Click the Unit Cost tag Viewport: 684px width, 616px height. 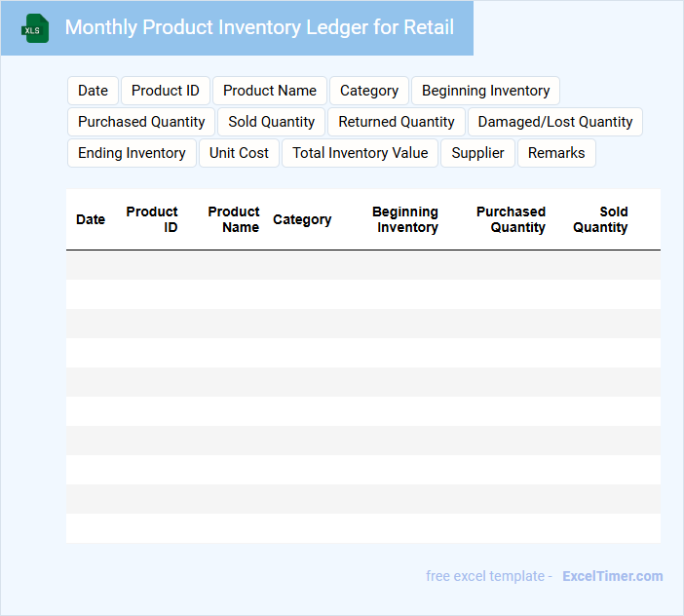click(239, 153)
